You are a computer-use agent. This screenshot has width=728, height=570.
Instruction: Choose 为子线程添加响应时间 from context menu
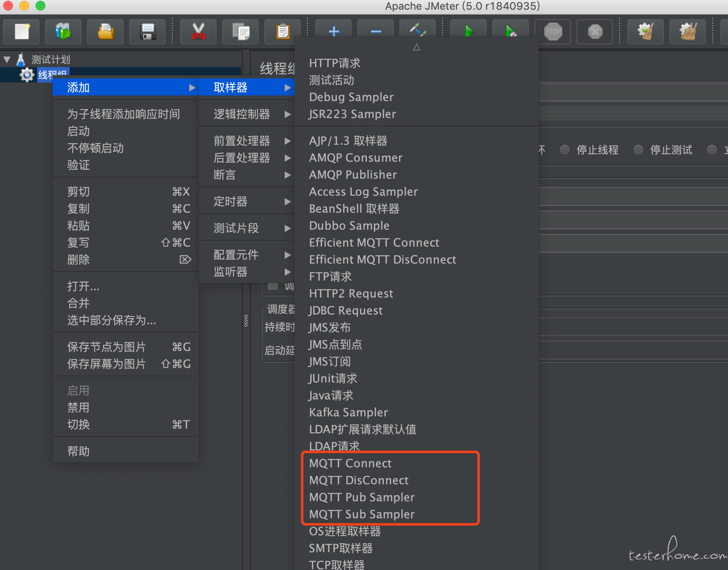point(125,114)
